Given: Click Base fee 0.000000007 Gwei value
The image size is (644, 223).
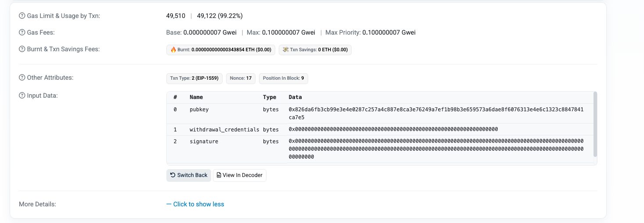Looking at the screenshot, I should pyautogui.click(x=210, y=32).
